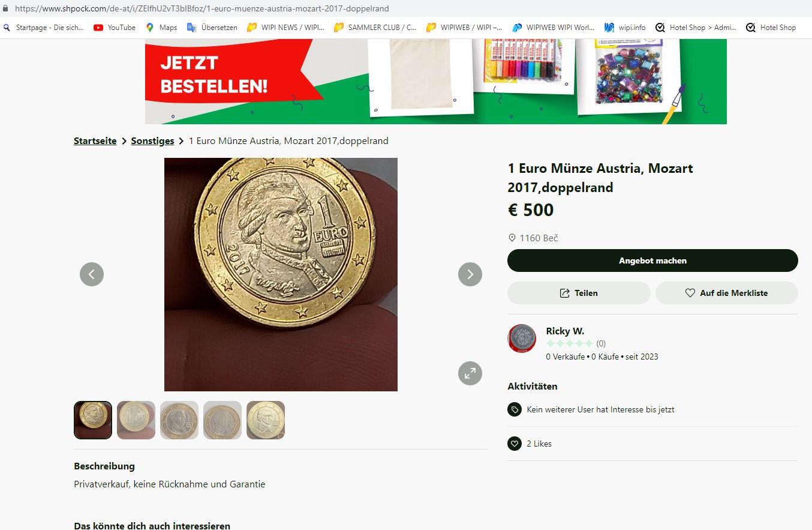
Task: Open Sonstiges category breadcrumb
Action: [152, 141]
